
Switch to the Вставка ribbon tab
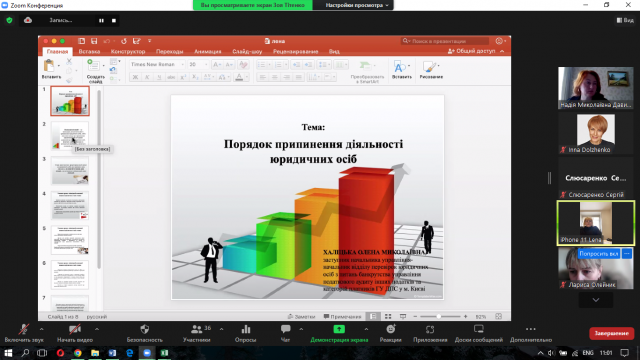tap(89, 51)
